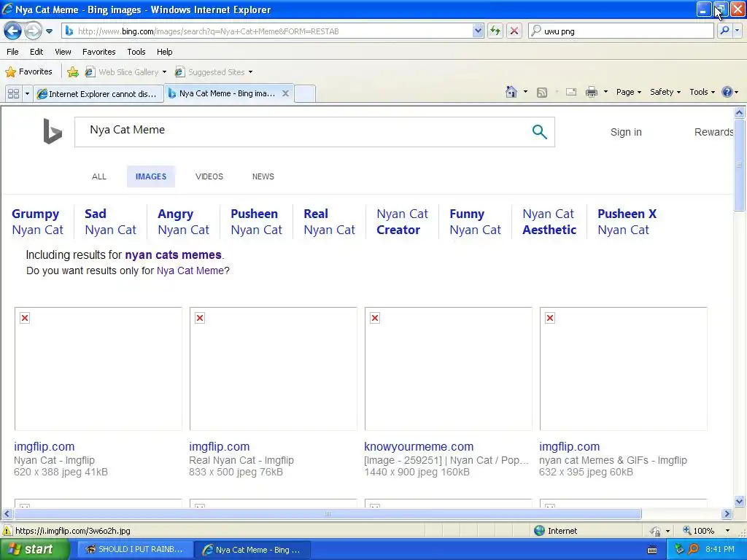Open the recent pages dropdown arrow
This screenshot has height=560, width=747.
(49, 31)
